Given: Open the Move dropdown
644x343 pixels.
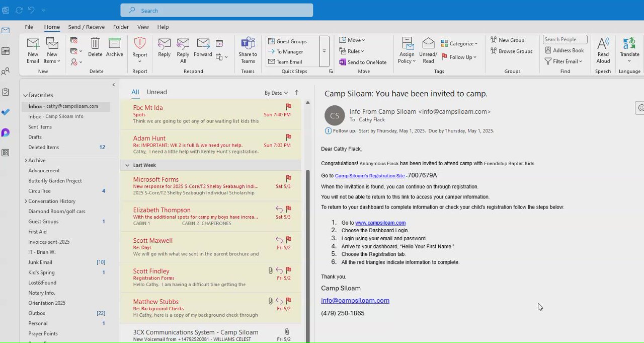Looking at the screenshot, I should [x=352, y=40].
